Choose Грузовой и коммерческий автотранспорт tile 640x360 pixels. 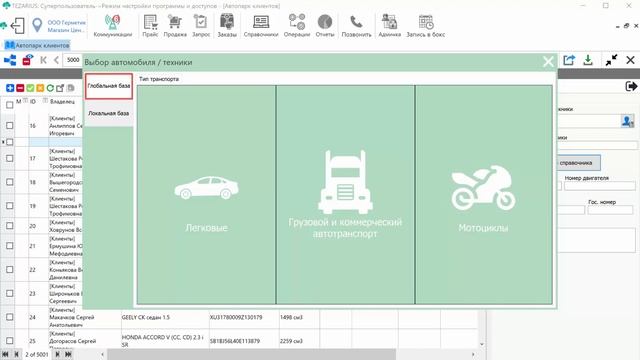345,194
